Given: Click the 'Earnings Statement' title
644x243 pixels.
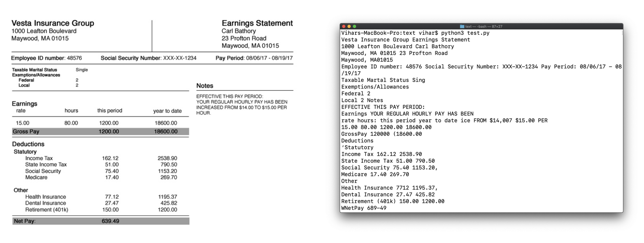Looking at the screenshot, I should [257, 23].
